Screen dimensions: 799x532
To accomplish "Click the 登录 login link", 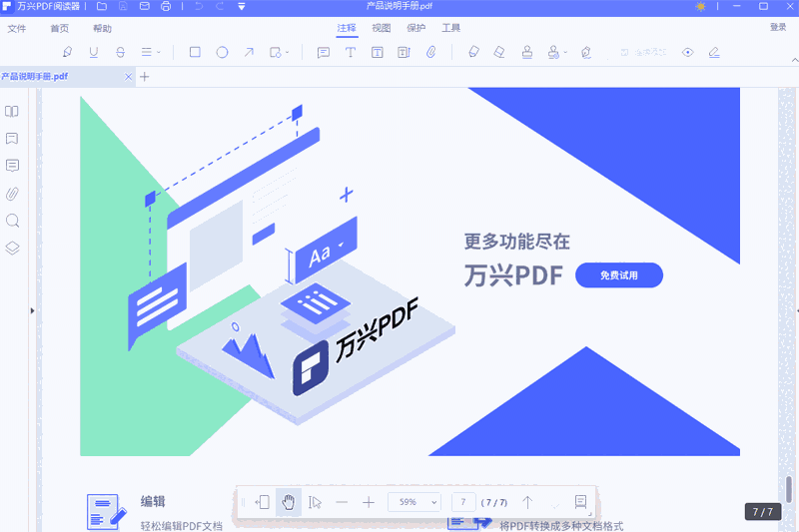I will tap(778, 27).
